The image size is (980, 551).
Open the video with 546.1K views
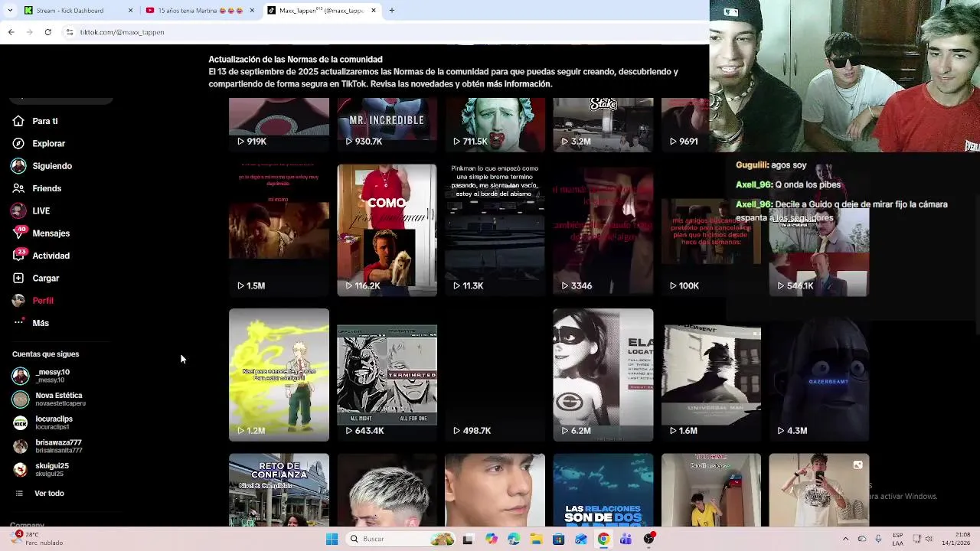(819, 230)
